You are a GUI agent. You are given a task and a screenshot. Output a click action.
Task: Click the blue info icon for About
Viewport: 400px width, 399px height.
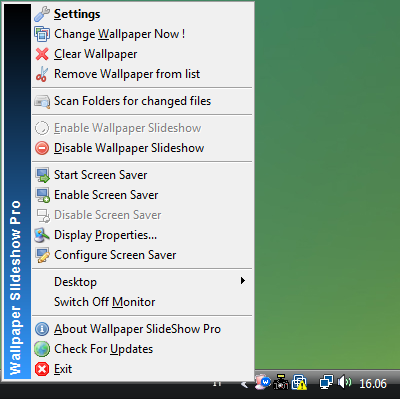42,329
